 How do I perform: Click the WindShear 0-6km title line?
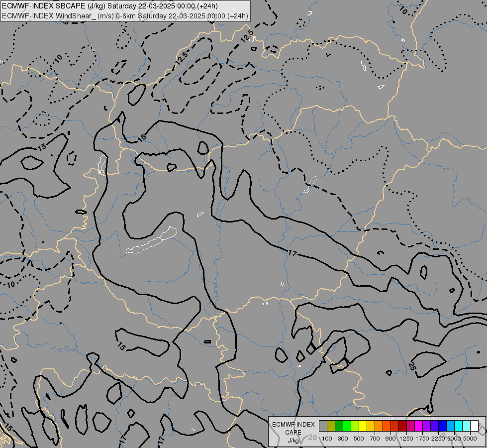point(125,16)
